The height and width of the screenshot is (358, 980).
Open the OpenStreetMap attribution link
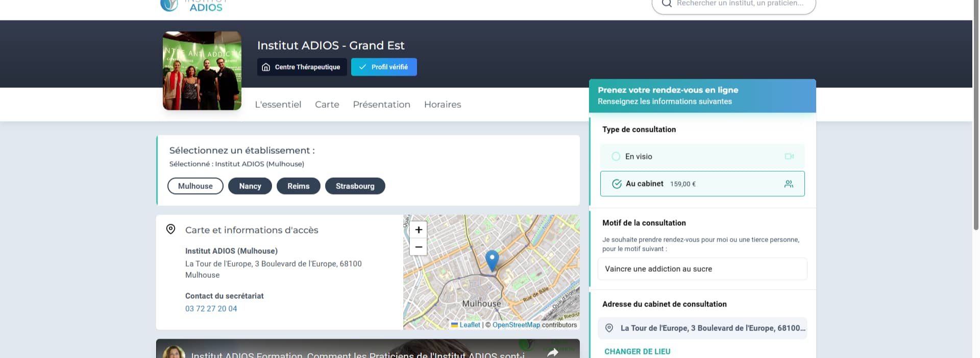coord(516,325)
